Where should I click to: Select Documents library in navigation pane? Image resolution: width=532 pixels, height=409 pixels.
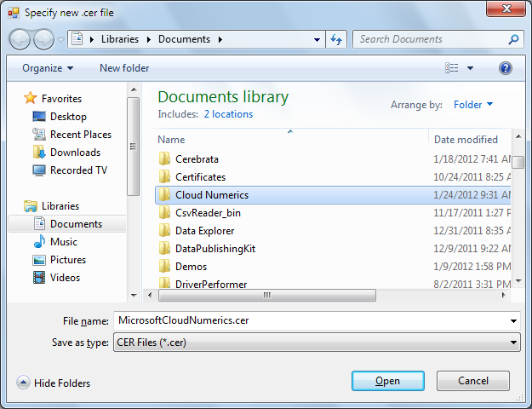tap(67, 223)
